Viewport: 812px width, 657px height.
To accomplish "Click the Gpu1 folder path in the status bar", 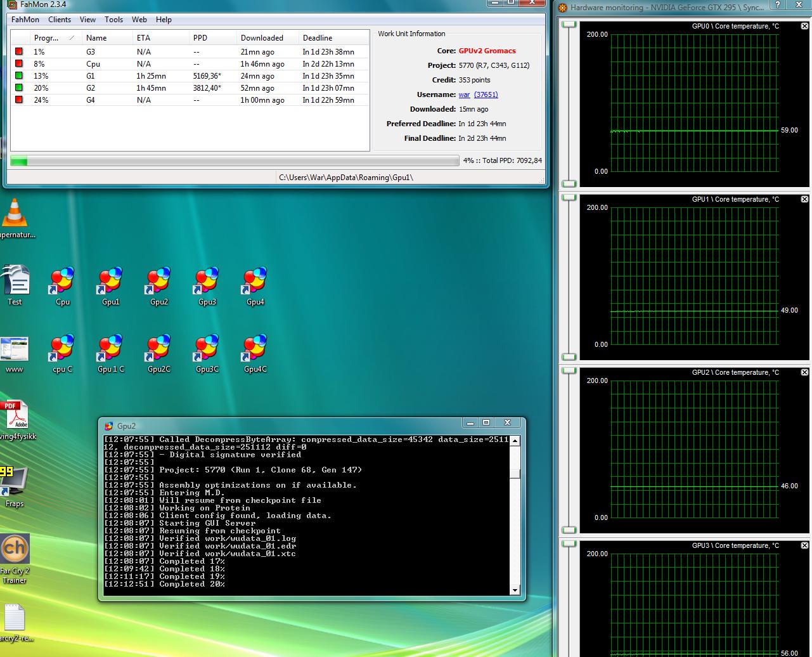I will tap(346, 178).
